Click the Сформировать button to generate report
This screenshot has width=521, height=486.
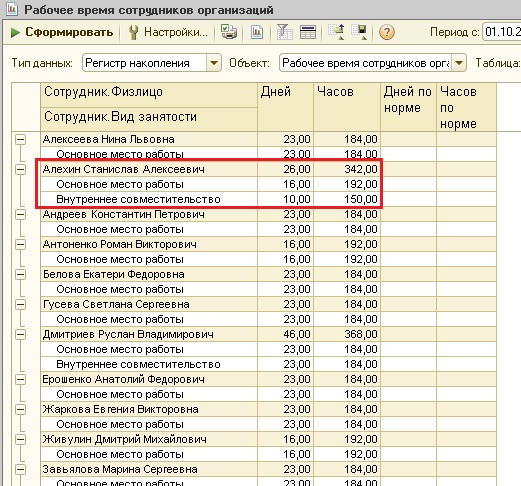(x=62, y=32)
